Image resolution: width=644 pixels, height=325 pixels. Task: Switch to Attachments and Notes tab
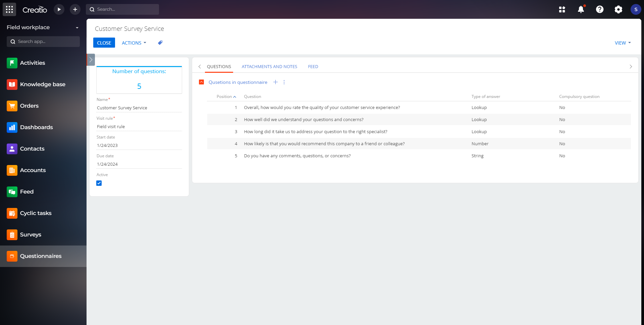tap(269, 66)
